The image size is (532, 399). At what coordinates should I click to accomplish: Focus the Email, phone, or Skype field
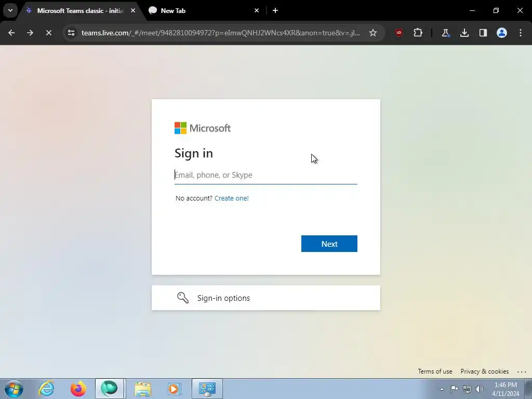pos(265,175)
